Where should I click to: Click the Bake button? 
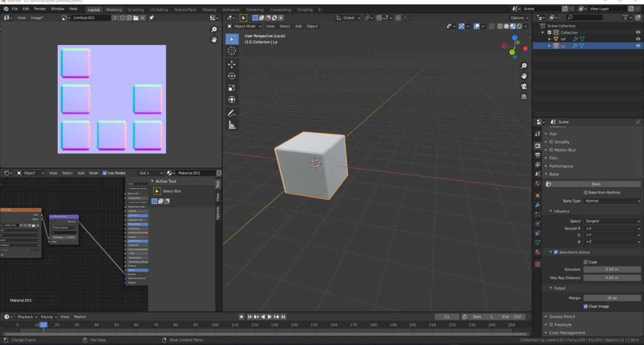point(595,184)
